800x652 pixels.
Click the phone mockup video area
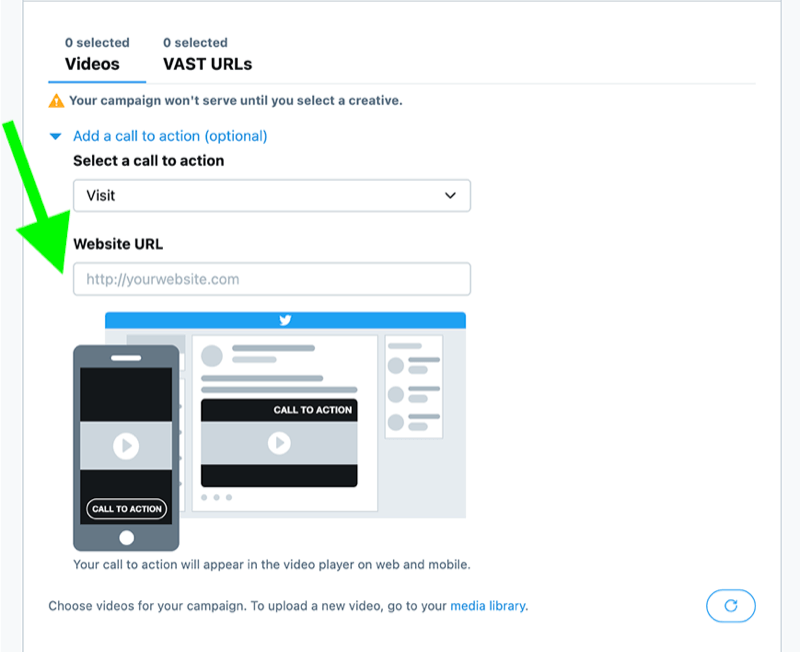pos(126,446)
